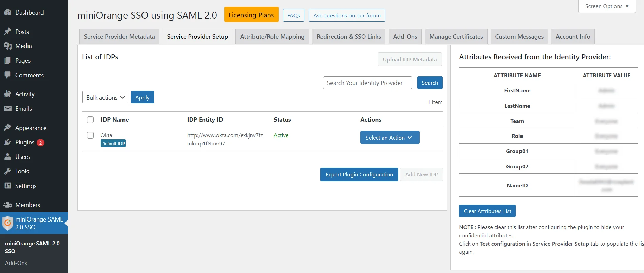Screen dimensions: 644x273
Task: Select the Service Provider Setup tab
Action: [197, 37]
